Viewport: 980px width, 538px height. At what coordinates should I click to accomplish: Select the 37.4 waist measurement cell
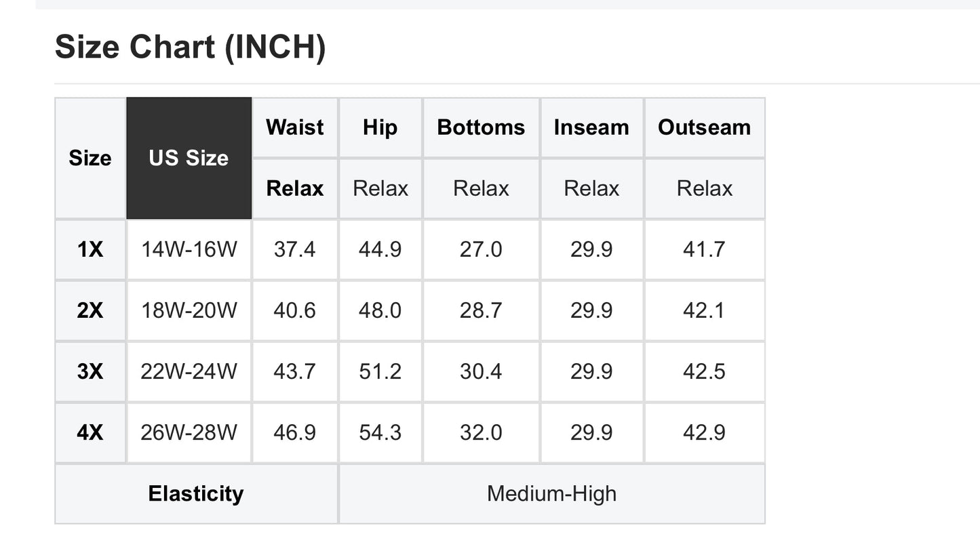295,249
